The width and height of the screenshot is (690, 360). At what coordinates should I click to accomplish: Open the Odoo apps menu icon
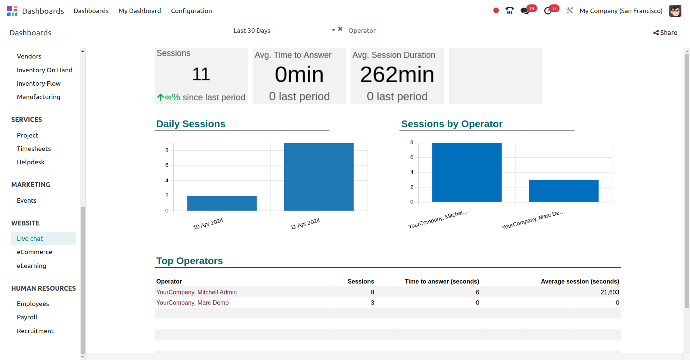pyautogui.click(x=12, y=11)
